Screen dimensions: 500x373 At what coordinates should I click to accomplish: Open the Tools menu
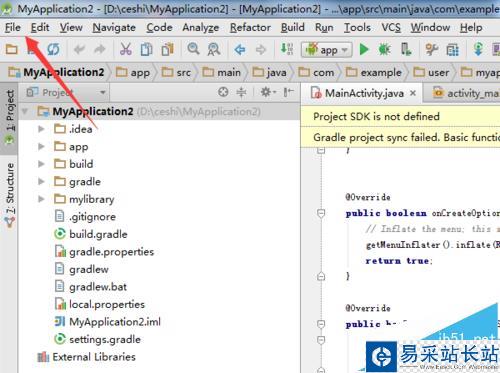click(357, 27)
